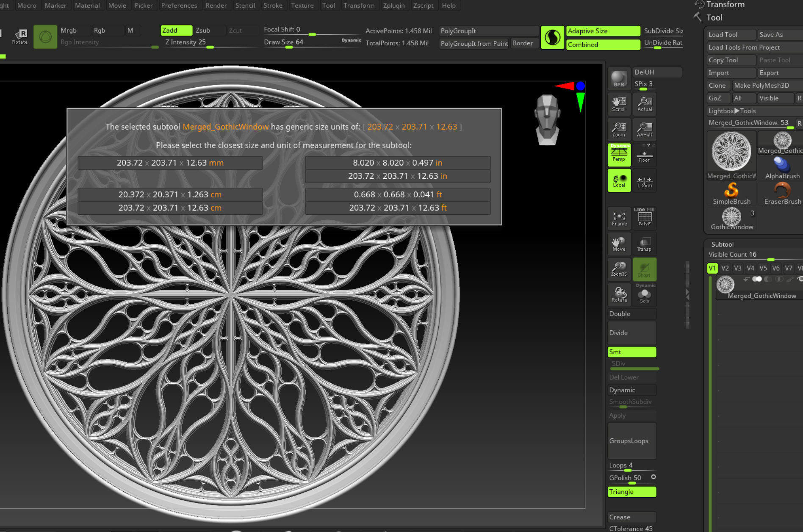Activate Solo mode icon
The width and height of the screenshot is (803, 532).
(644, 295)
